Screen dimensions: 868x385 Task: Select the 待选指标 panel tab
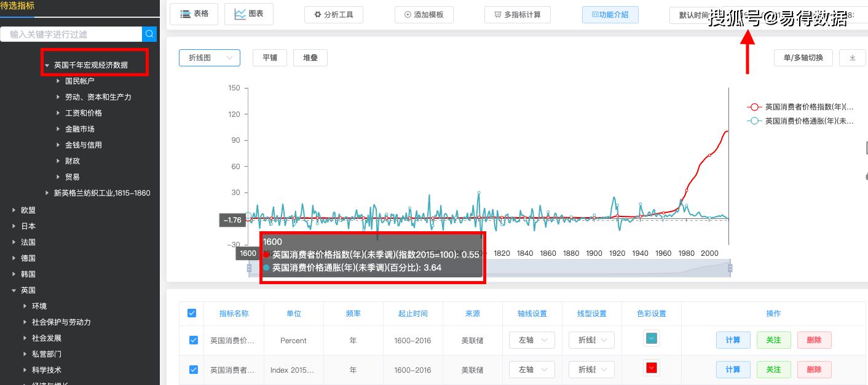17,6
